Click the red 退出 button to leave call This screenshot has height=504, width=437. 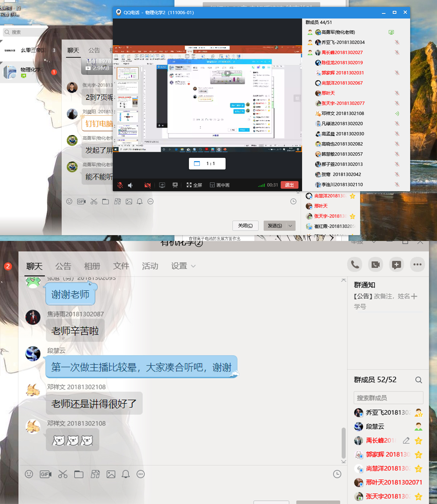pos(289,185)
